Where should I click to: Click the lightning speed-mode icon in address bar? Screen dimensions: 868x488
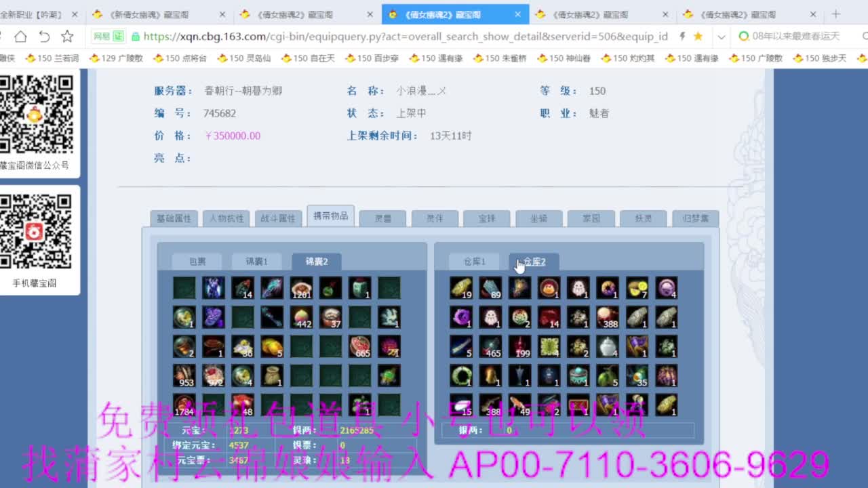coord(682,37)
